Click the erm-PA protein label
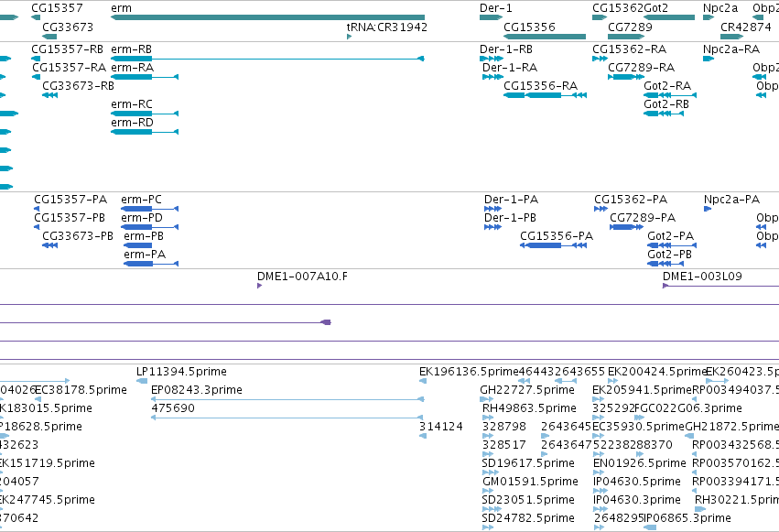 coord(145,255)
